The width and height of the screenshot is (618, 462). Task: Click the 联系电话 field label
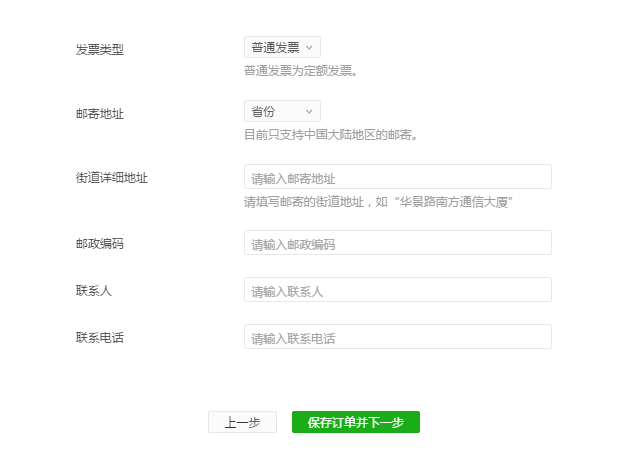click(x=100, y=338)
